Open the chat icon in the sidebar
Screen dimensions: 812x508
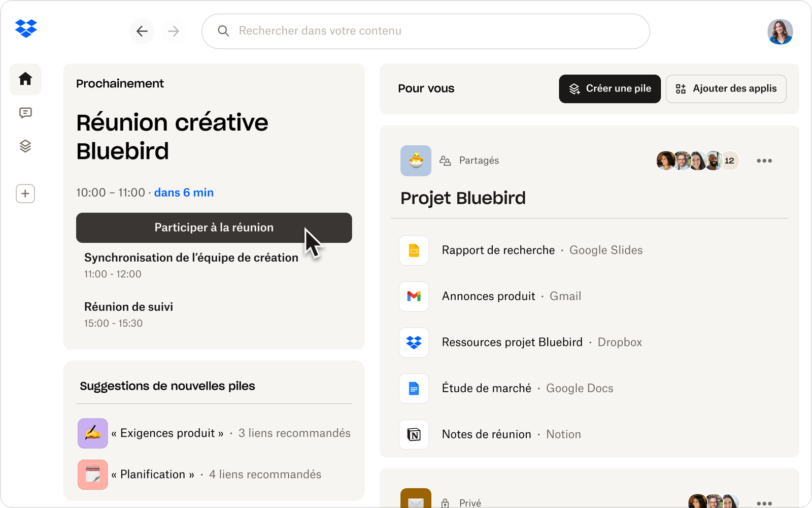[x=25, y=113]
